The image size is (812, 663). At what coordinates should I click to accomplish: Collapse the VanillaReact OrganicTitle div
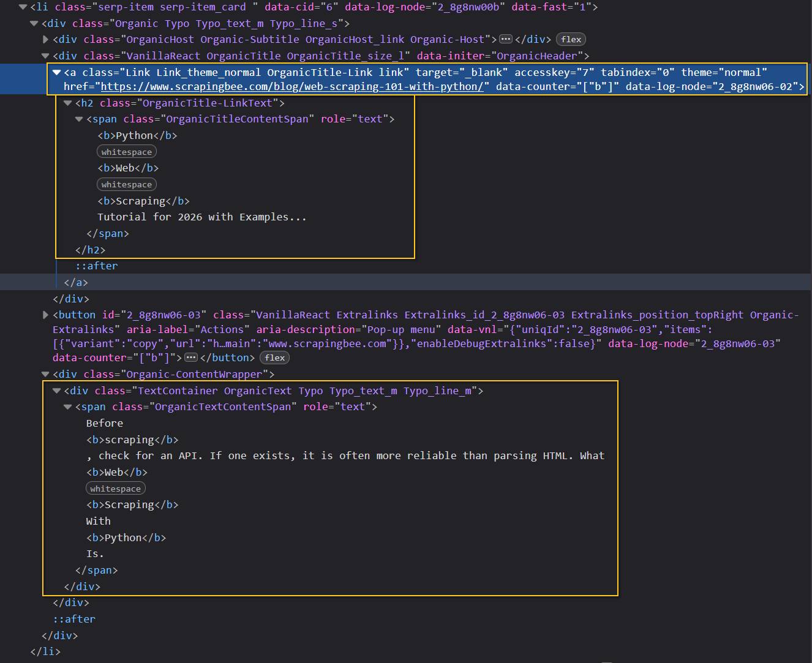pyautogui.click(x=46, y=56)
